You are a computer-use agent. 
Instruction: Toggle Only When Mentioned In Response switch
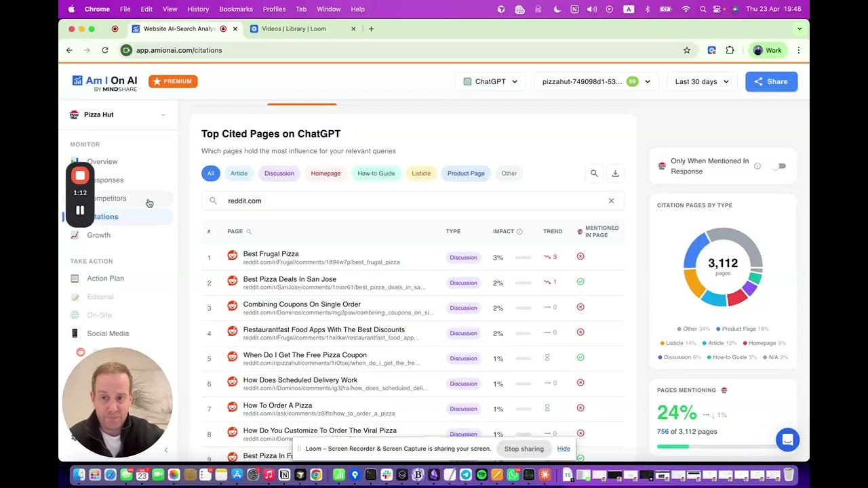779,166
